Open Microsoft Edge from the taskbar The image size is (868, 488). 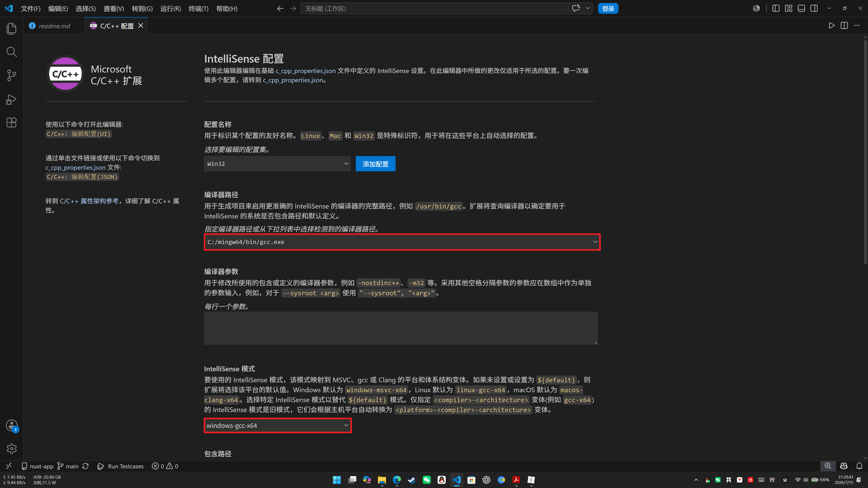pyautogui.click(x=397, y=480)
